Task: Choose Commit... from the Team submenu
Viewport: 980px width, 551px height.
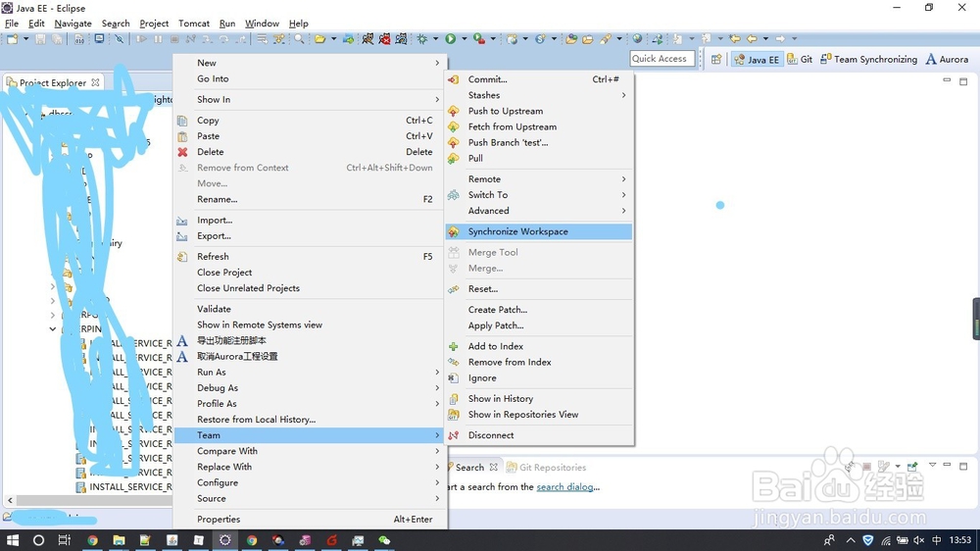Action: [539, 79]
